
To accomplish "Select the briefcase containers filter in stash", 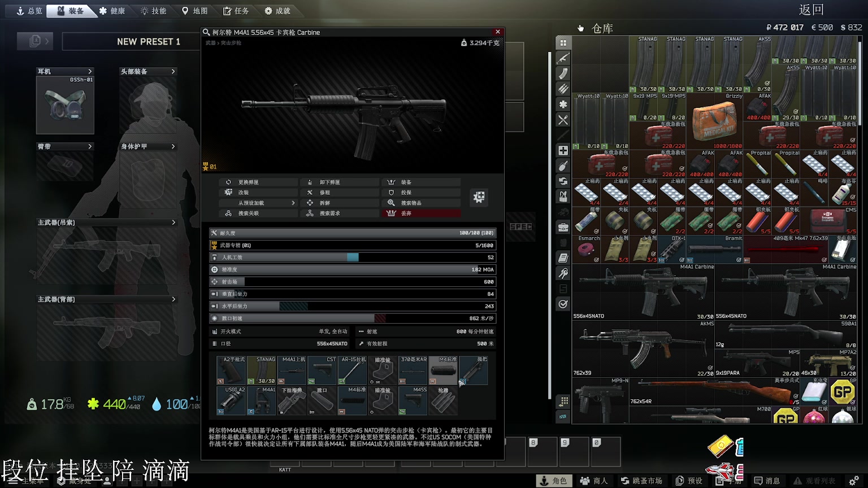I will (x=563, y=227).
